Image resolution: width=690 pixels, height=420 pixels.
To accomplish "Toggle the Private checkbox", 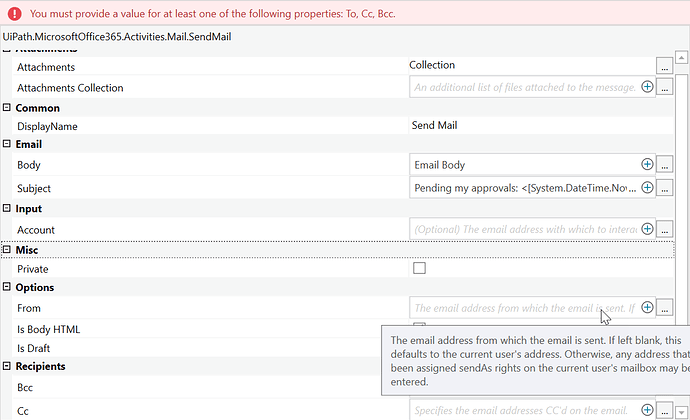I will point(419,269).
